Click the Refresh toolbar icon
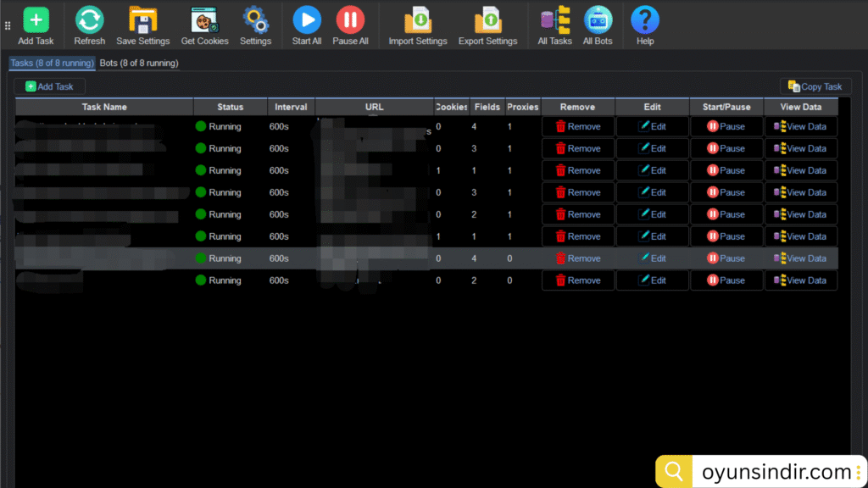Screen dimensions: 868x488 pos(89,19)
